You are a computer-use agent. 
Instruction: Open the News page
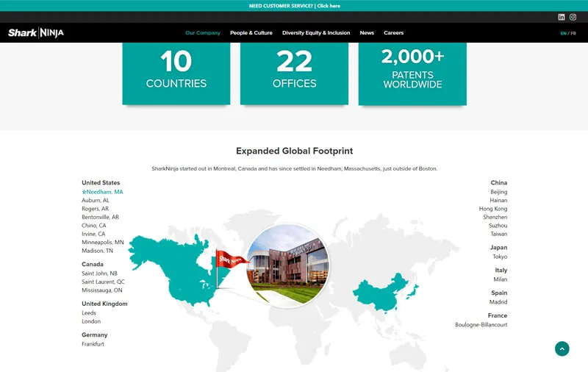point(367,33)
